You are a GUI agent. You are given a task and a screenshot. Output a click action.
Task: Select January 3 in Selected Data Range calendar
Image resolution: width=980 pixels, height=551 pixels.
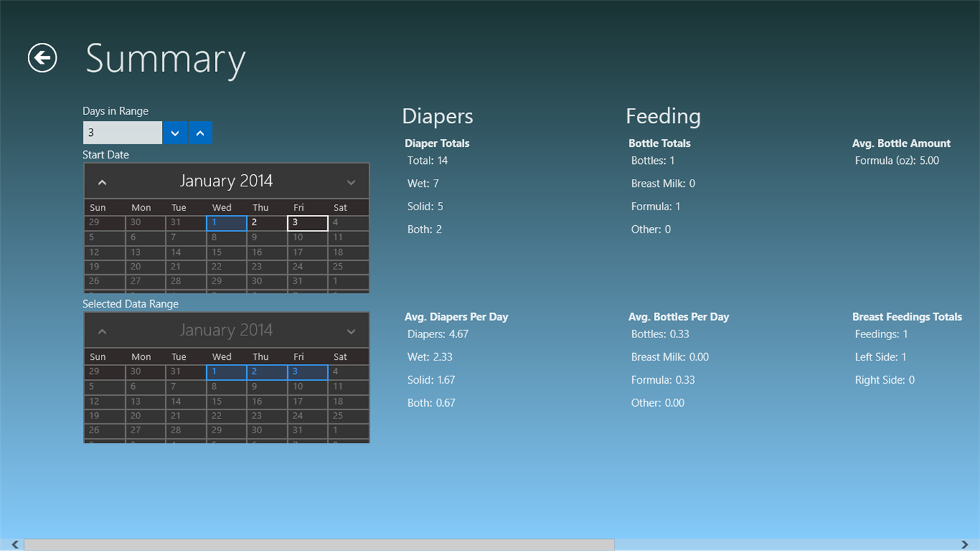pos(308,372)
